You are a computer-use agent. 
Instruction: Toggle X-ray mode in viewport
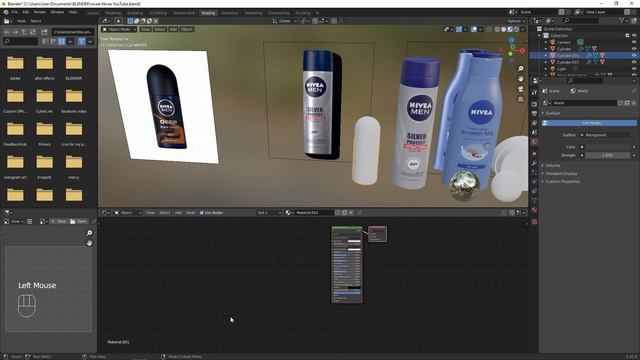pyautogui.click(x=489, y=29)
